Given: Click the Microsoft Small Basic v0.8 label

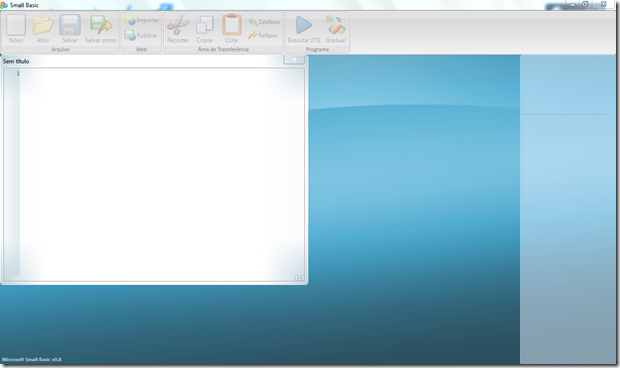Looking at the screenshot, I should 32,359.
